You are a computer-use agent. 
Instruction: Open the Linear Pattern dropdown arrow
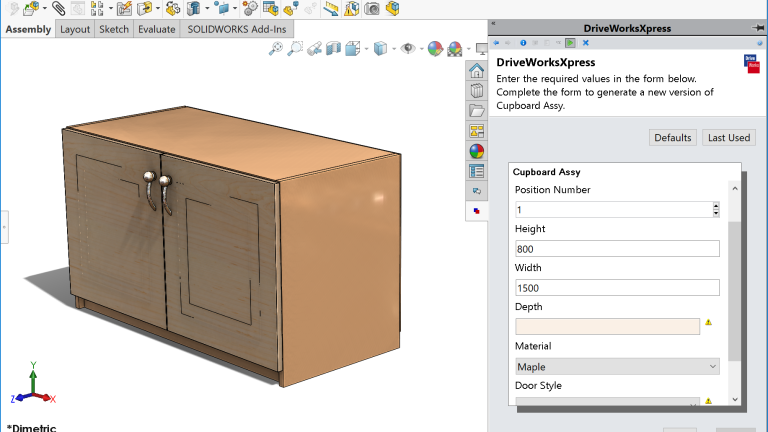pyautogui.click(x=110, y=8)
